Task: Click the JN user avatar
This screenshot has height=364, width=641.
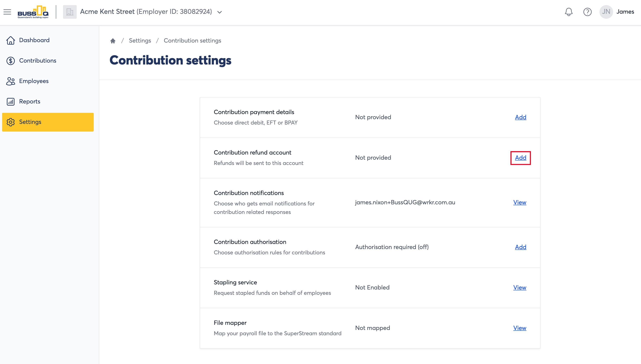Action: point(606,12)
